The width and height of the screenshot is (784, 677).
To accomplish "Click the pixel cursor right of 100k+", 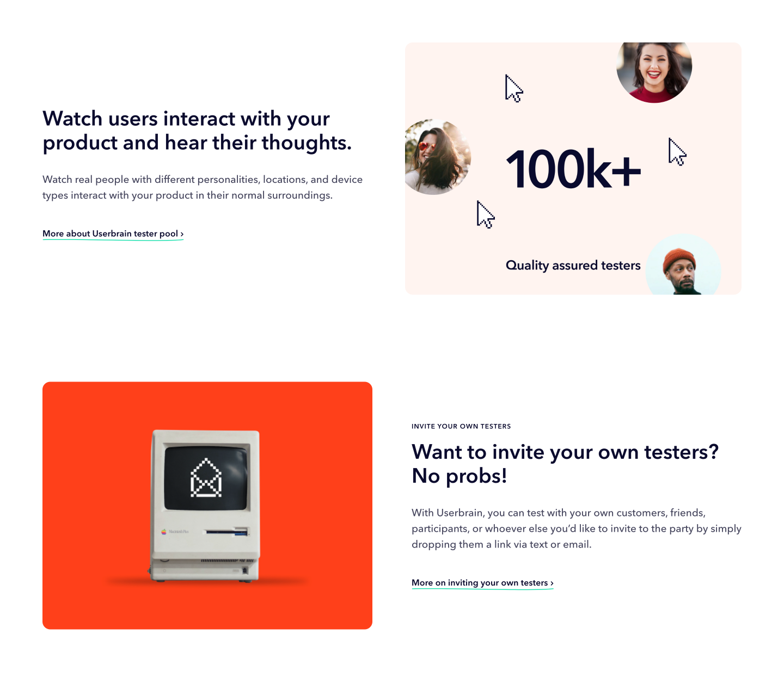I will point(677,152).
